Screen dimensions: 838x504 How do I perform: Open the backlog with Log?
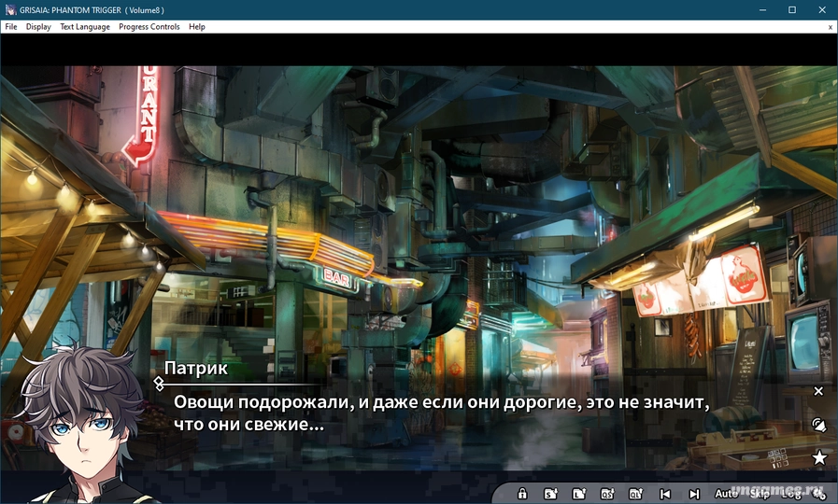coord(791,494)
